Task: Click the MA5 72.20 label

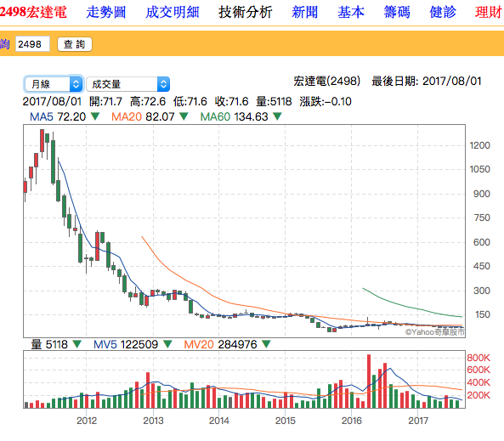Action: pyautogui.click(x=58, y=116)
